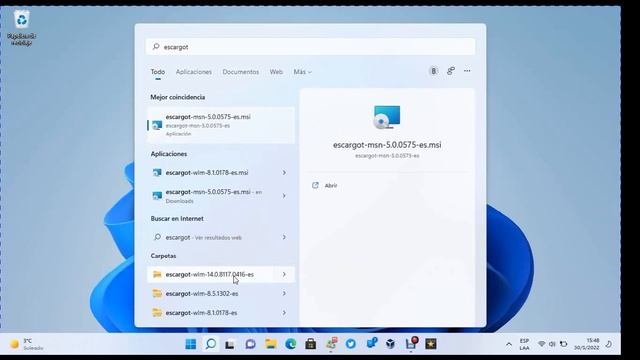Open the three-dot options menu
The height and width of the screenshot is (360, 640).
click(x=467, y=71)
